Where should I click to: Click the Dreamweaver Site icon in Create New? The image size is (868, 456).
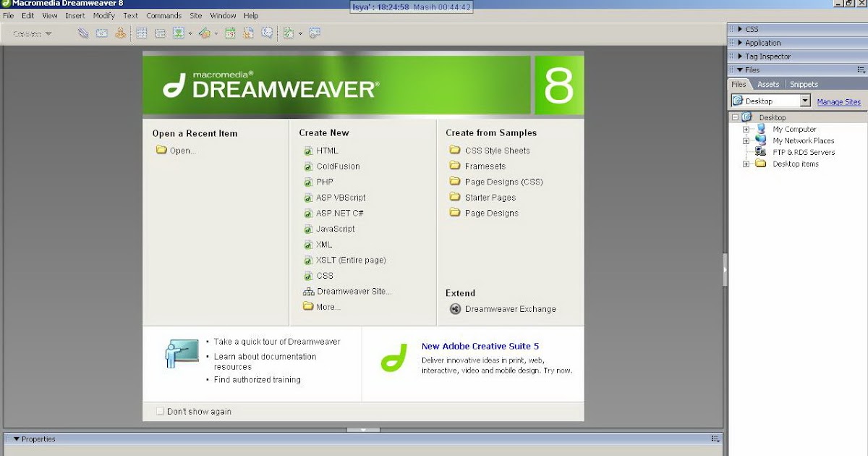[x=309, y=292]
